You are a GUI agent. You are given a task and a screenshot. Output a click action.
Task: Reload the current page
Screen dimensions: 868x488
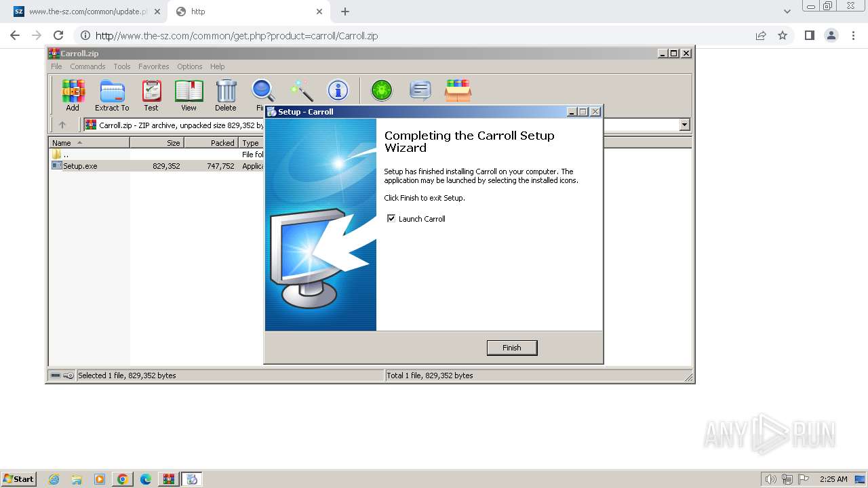pos(58,35)
